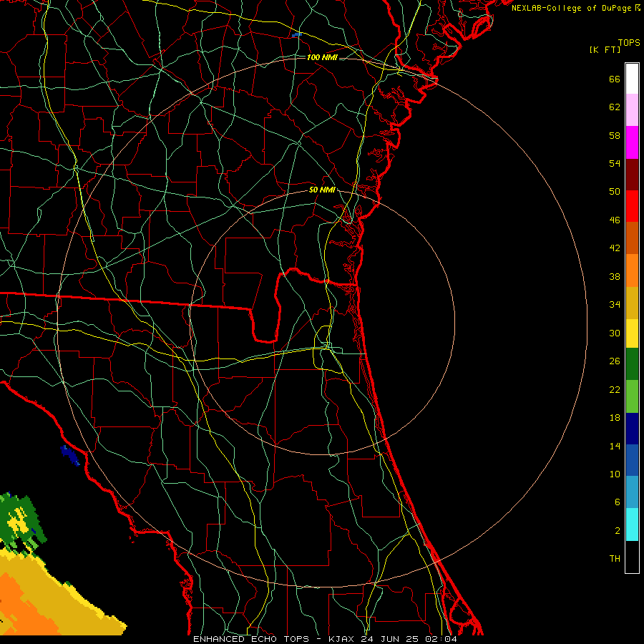This screenshot has width=644, height=644.
Task: Click the KJAX radar site identifier
Action: [x=343, y=639]
